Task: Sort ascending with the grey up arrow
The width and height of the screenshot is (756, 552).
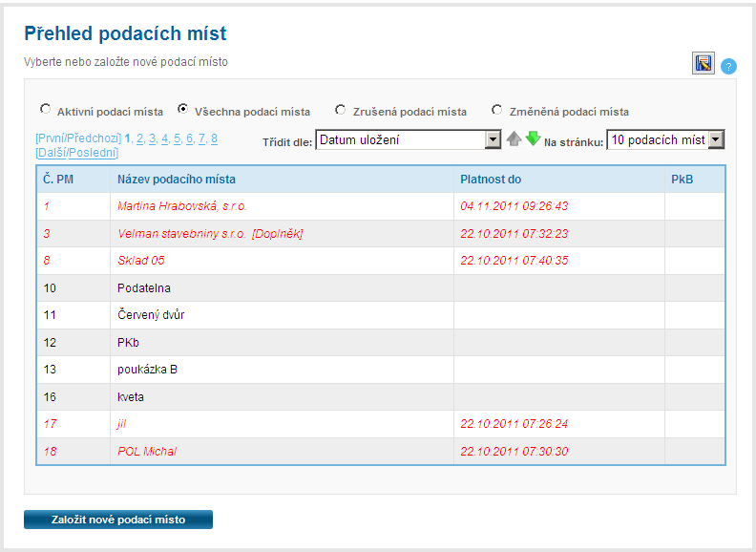Action: (514, 139)
